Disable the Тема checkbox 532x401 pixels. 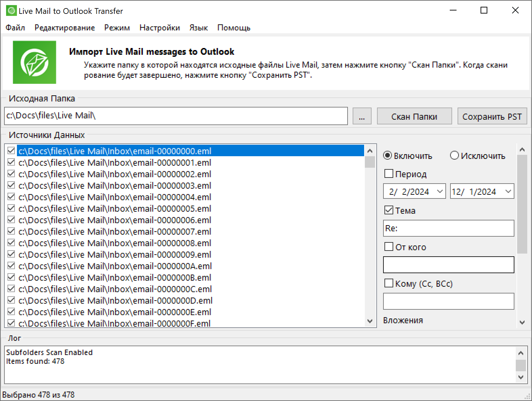(389, 210)
